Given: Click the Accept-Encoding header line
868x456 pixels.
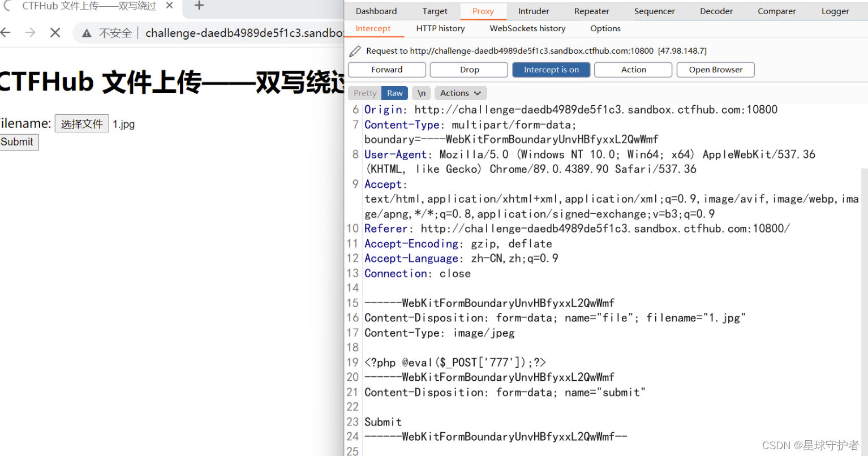Looking at the screenshot, I should click(x=458, y=244).
